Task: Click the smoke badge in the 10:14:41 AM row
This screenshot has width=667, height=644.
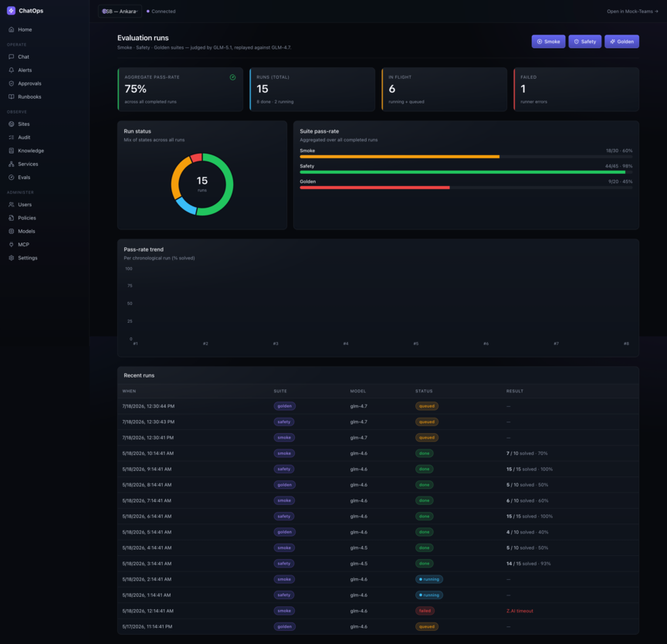Action: (284, 453)
